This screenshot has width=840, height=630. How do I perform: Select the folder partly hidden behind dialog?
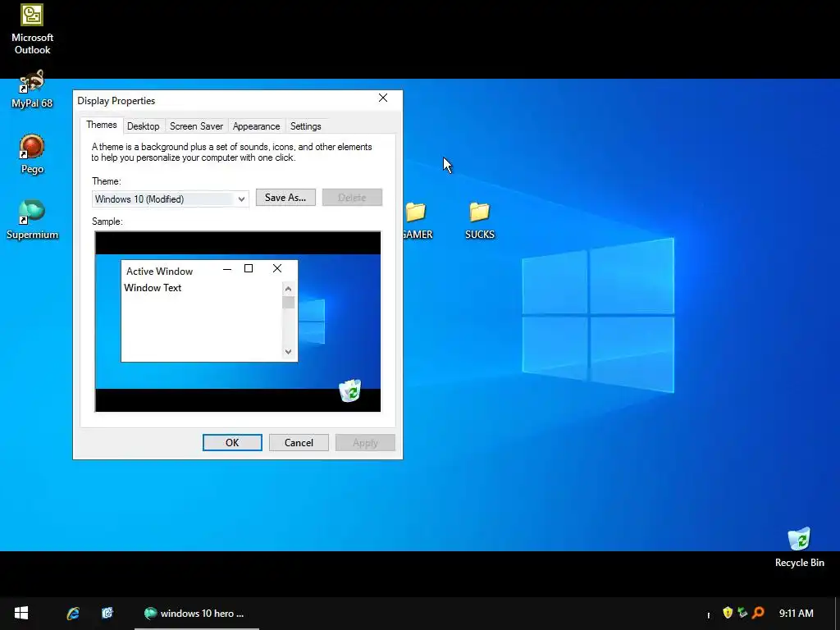click(418, 220)
